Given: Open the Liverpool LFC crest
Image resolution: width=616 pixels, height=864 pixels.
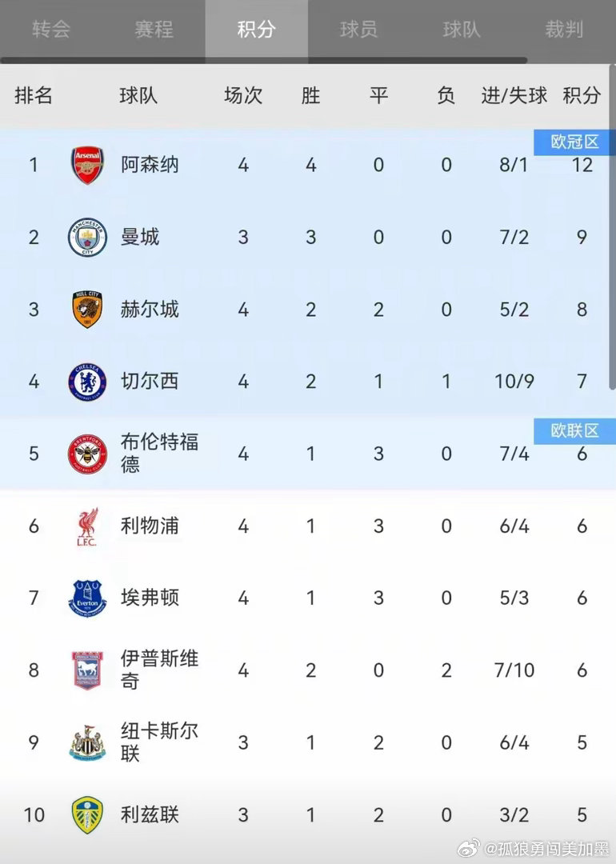Looking at the screenshot, I should (87, 526).
